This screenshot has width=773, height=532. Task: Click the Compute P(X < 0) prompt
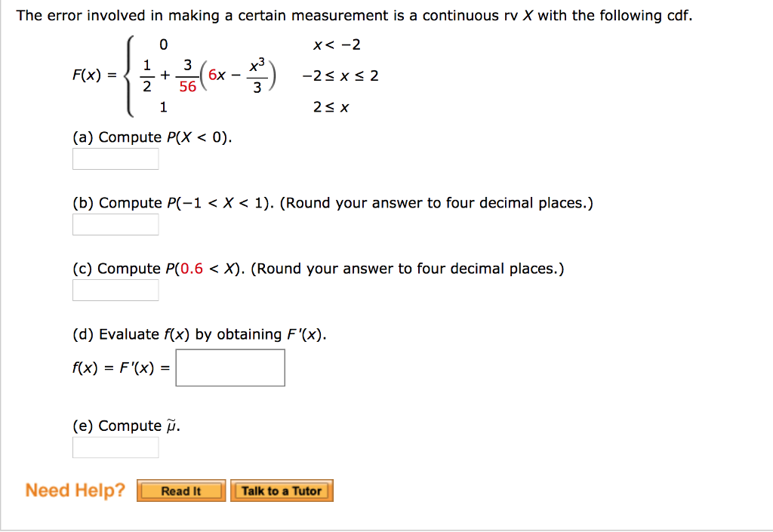point(153,137)
